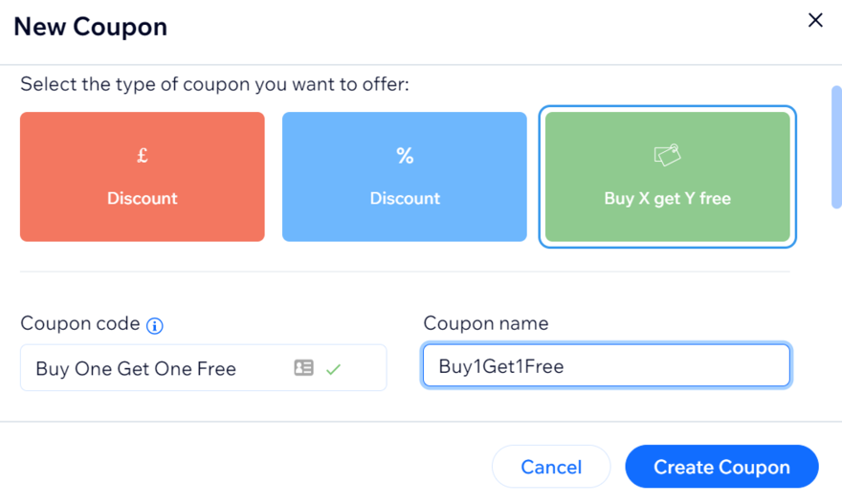This screenshot has height=504, width=842.
Task: Click the contact card icon in code field
Action: 303,368
